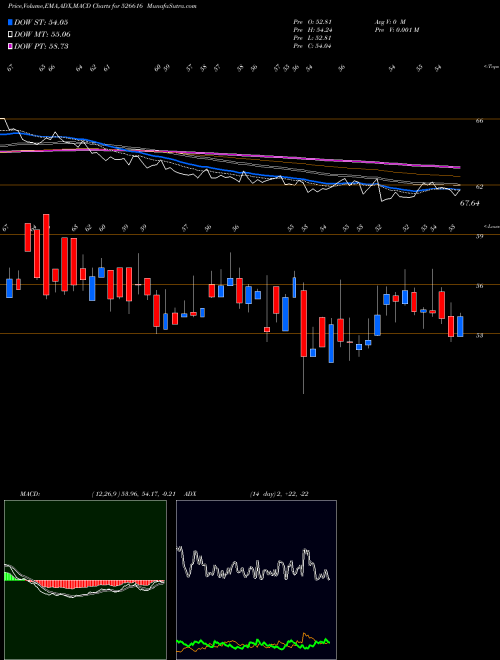500x660 pixels.
Task: Click the 67.64 value near EMA lines
Action: pos(470,203)
